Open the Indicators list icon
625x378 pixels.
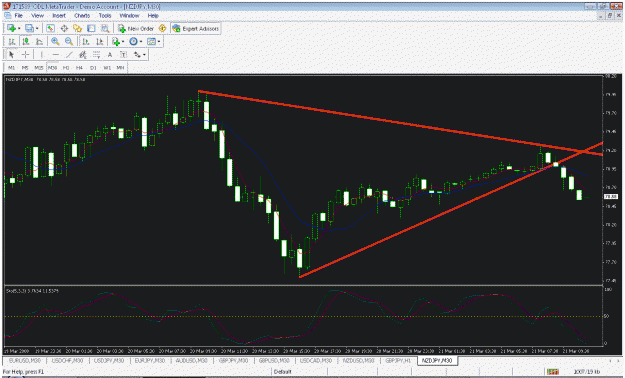pos(116,41)
